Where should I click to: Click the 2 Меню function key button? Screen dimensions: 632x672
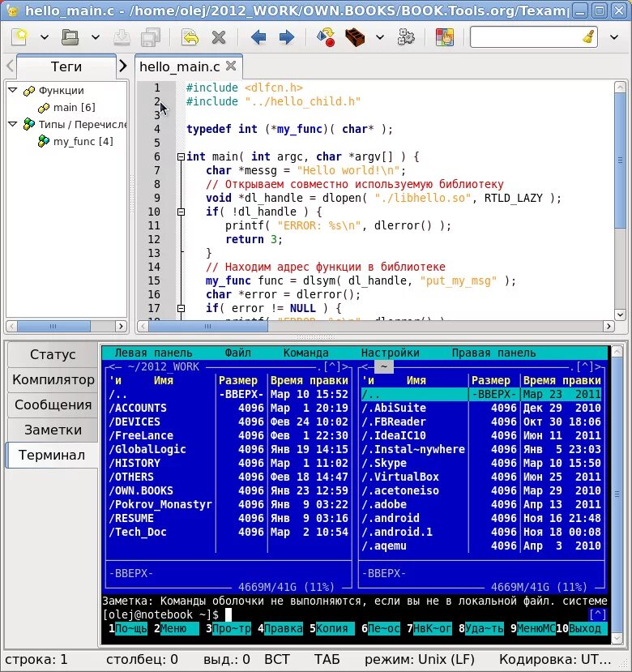[177, 628]
